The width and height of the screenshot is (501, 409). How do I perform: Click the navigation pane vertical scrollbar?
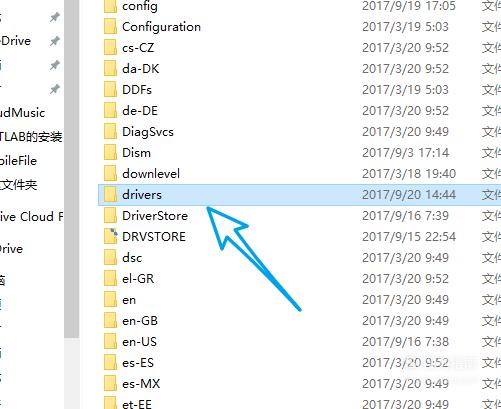click(x=71, y=169)
